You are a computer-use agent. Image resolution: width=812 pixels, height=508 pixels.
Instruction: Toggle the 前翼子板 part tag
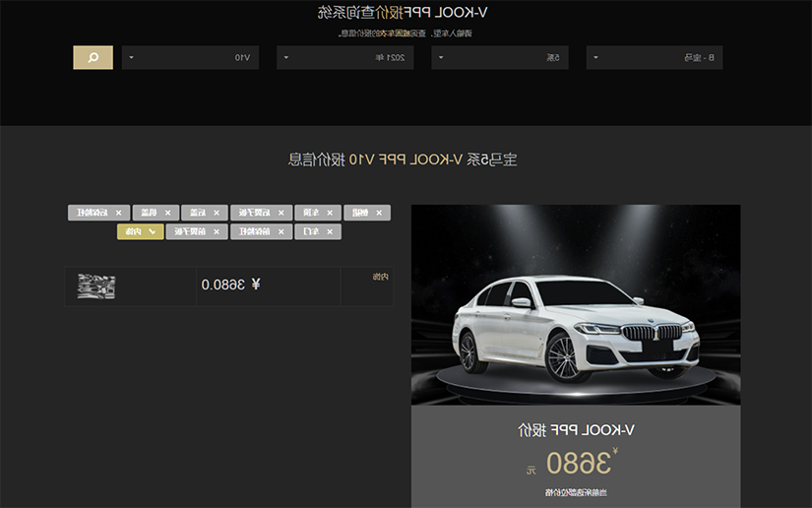(197, 231)
